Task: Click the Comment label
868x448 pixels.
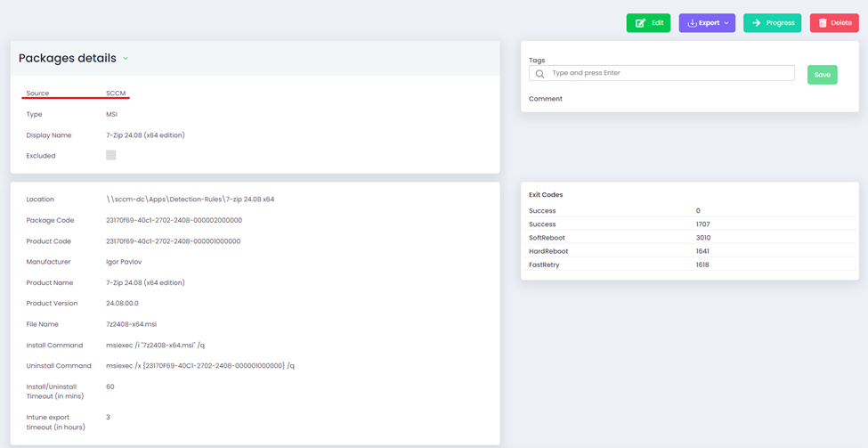Action: point(545,99)
